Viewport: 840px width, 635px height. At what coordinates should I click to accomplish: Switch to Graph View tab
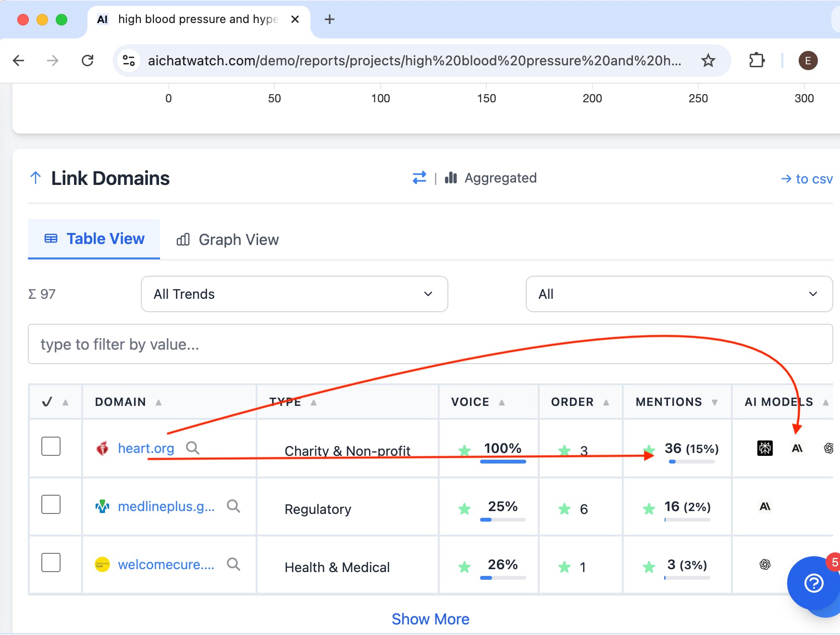pyautogui.click(x=228, y=239)
